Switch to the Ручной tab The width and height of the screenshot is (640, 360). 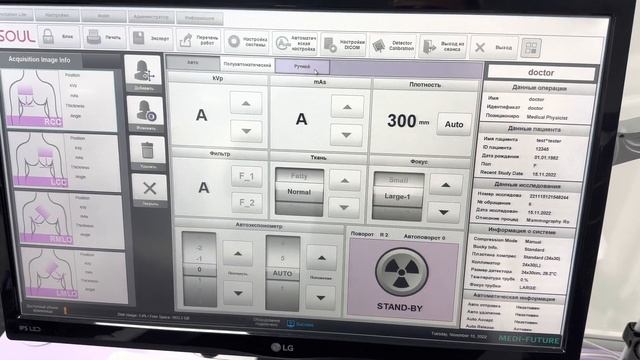302,66
